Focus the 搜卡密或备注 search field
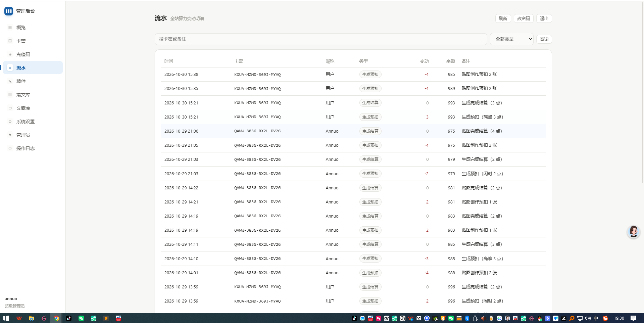 (x=320, y=39)
